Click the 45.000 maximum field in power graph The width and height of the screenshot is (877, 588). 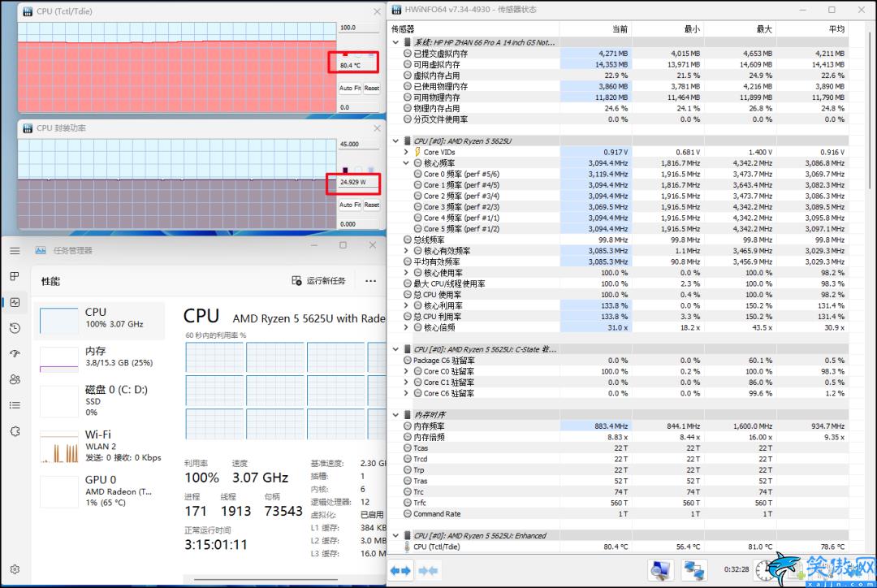pyautogui.click(x=359, y=145)
